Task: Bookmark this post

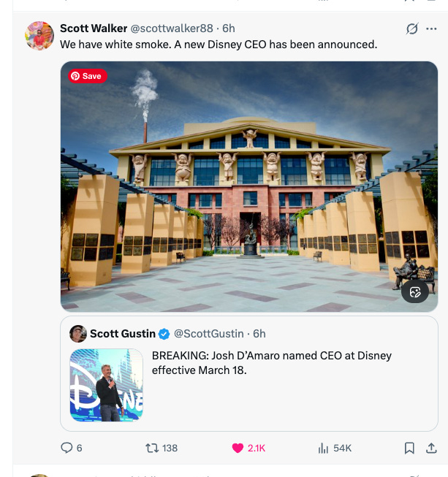Action: (x=409, y=448)
